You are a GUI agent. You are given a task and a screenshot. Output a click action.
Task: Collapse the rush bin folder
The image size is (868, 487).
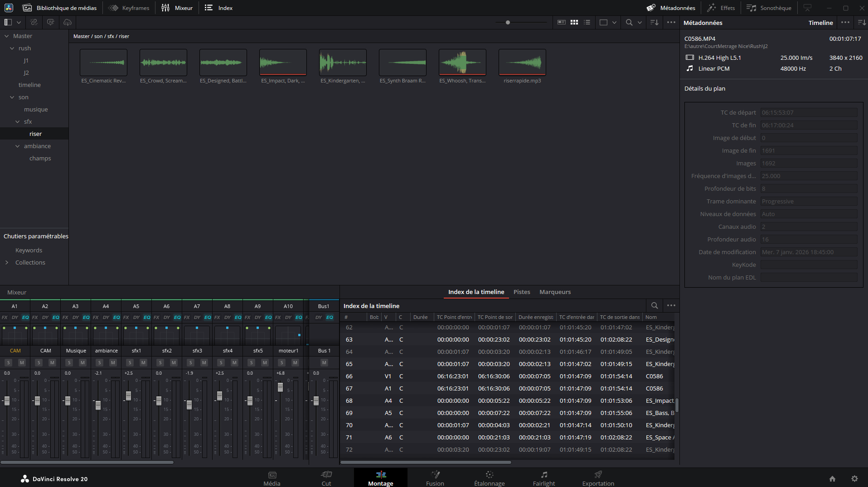tap(12, 48)
